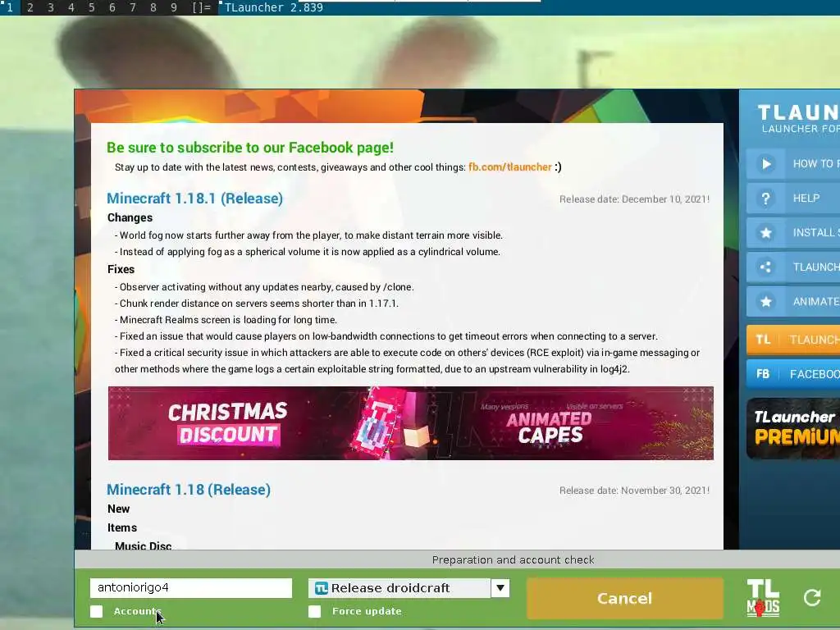
Task: Click the Music Disc list entry
Action: [143, 546]
